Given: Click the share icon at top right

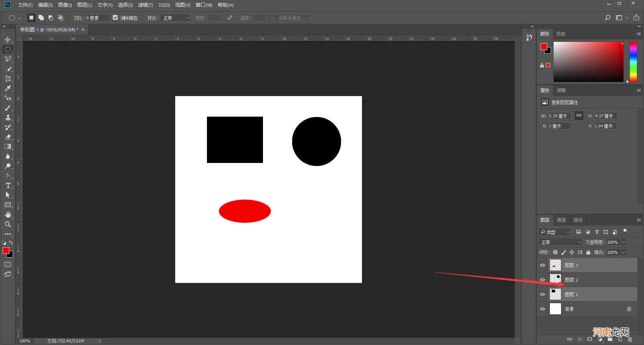Looking at the screenshot, I should pos(637,18).
